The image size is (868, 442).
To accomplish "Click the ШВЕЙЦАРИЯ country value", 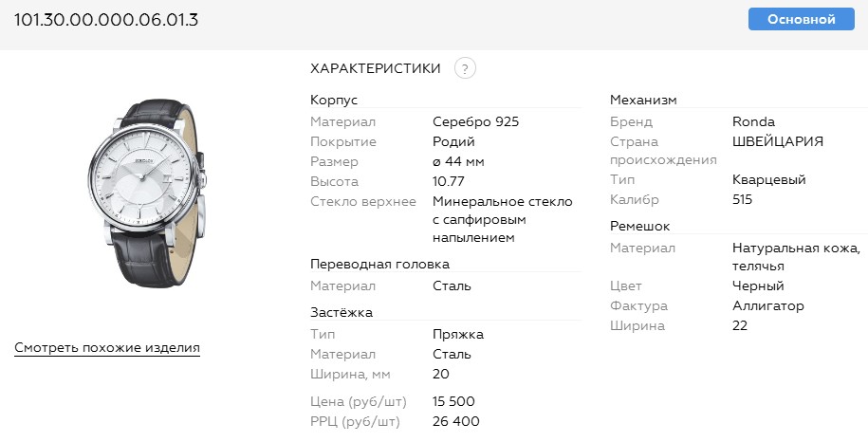I will pyautogui.click(x=778, y=141).
